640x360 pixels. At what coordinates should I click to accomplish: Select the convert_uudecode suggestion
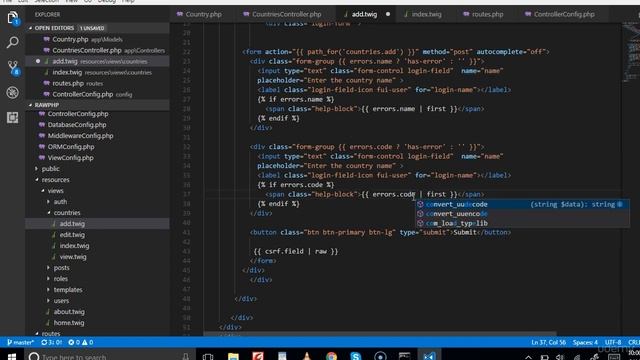pos(522,204)
